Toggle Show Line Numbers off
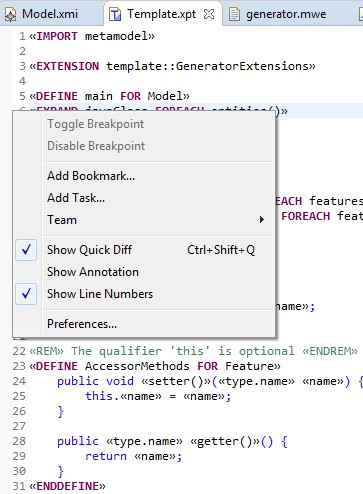 [26, 294]
